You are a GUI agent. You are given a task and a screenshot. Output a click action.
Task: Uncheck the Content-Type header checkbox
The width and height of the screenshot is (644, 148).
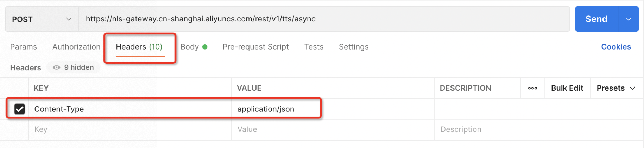pyautogui.click(x=20, y=109)
